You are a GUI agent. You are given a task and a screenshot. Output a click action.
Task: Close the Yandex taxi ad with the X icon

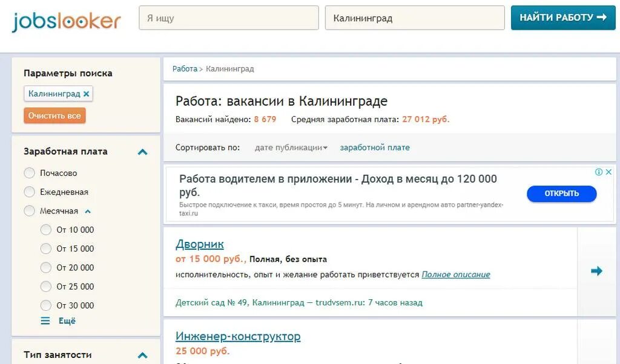click(x=608, y=172)
